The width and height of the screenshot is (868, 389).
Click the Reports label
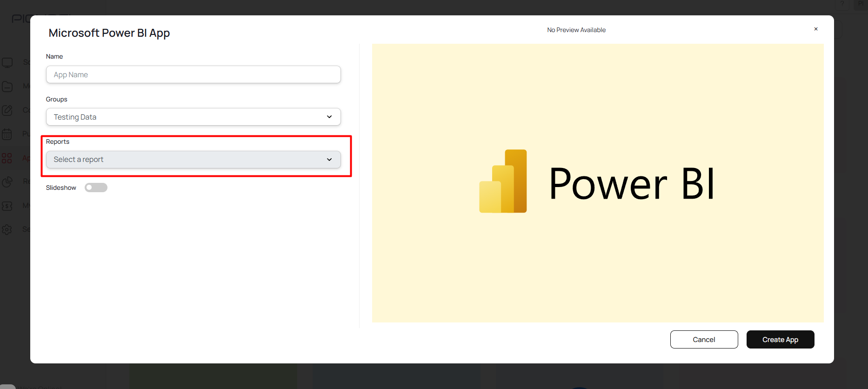pyautogui.click(x=58, y=141)
